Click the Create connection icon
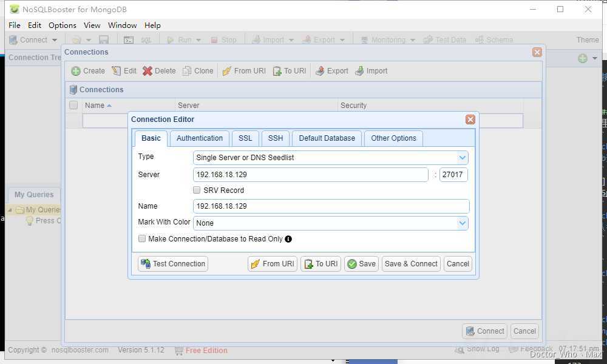 coord(76,71)
